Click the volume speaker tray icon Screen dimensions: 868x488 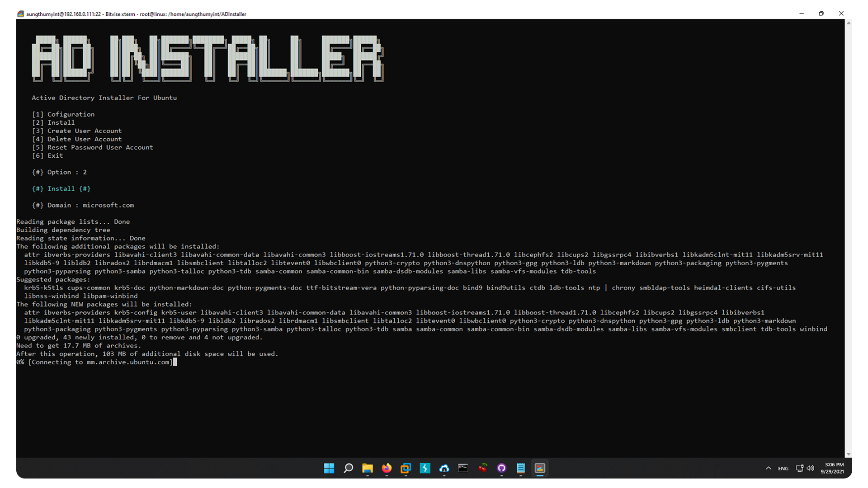810,468
